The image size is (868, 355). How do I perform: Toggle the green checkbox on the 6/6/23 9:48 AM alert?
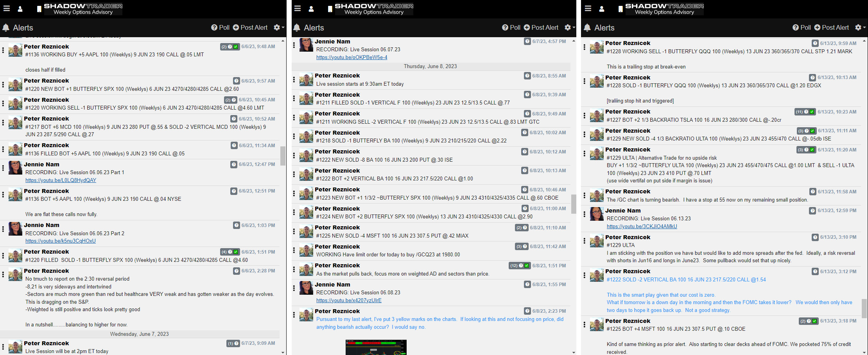coord(236,47)
